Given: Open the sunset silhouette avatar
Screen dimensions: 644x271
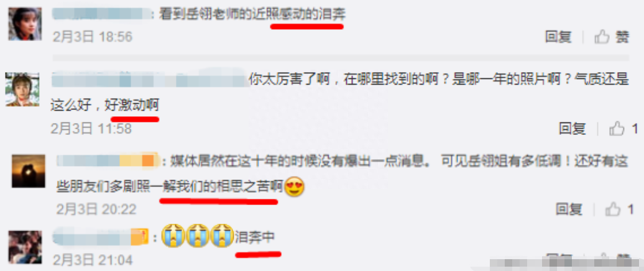Looking at the screenshot, I should pyautogui.click(x=29, y=171).
